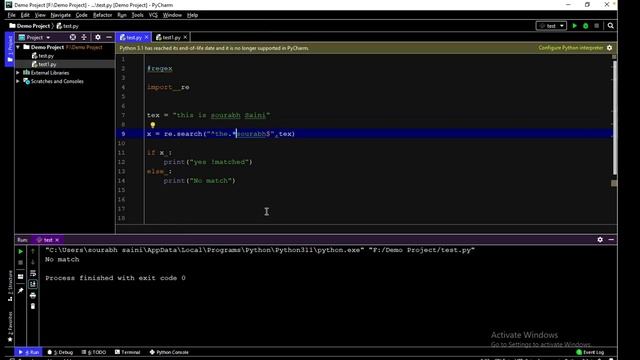Click Configure Python interpreter link

571,48
